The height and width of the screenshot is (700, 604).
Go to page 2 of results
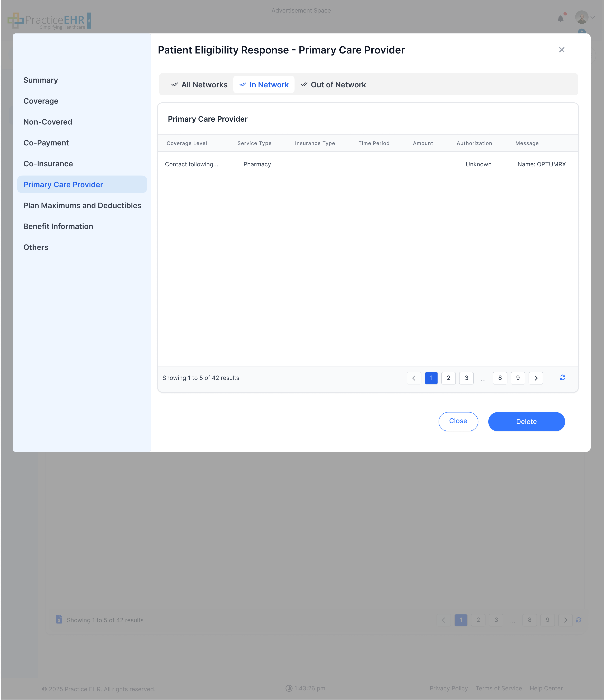(448, 378)
